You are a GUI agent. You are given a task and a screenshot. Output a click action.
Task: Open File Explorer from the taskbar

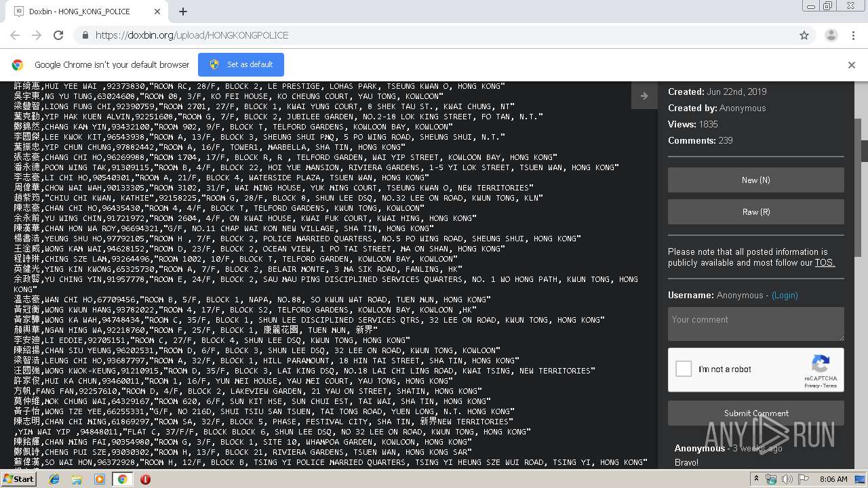77,479
